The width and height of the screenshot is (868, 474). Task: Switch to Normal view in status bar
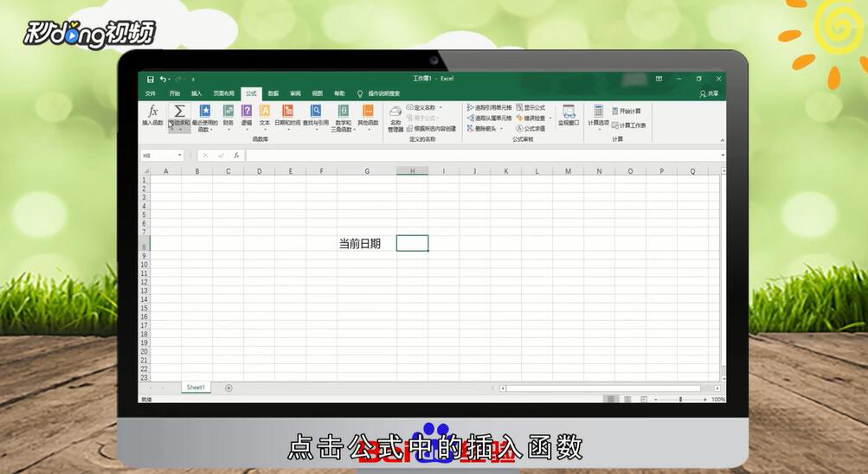(611, 399)
